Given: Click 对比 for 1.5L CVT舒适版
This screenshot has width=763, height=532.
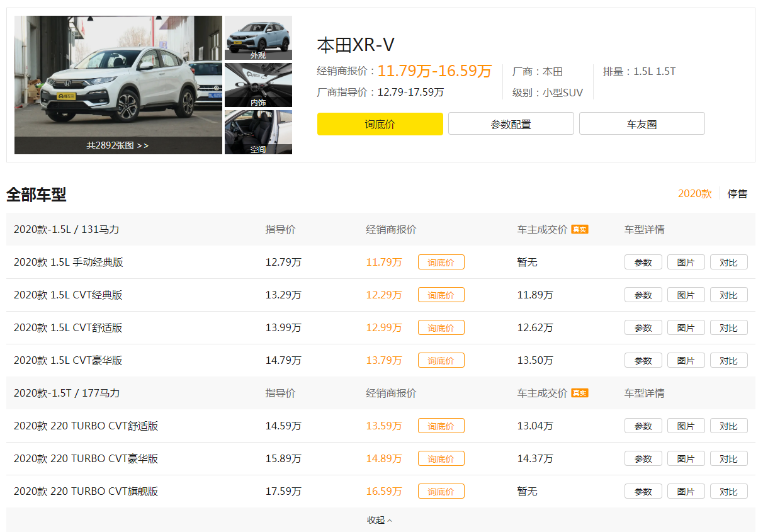Looking at the screenshot, I should pos(729,327).
